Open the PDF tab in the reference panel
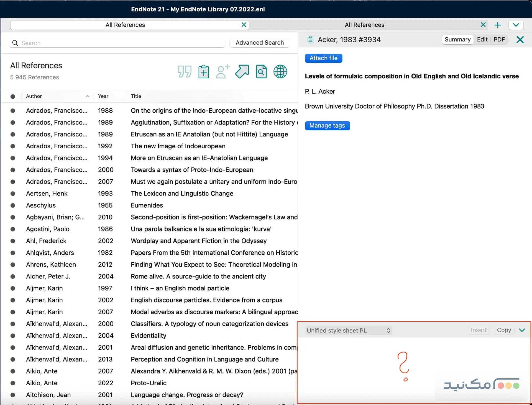This screenshot has width=532, height=405. pos(499,39)
